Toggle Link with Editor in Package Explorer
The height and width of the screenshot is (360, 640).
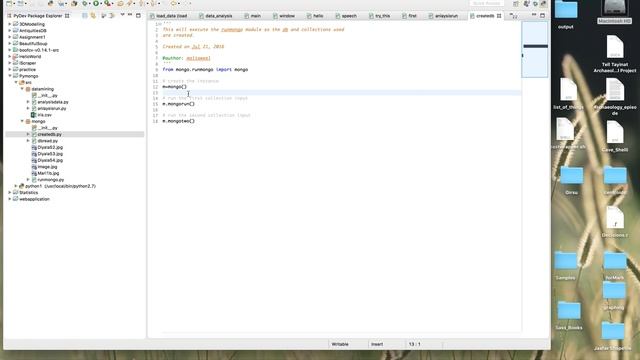pos(93,16)
